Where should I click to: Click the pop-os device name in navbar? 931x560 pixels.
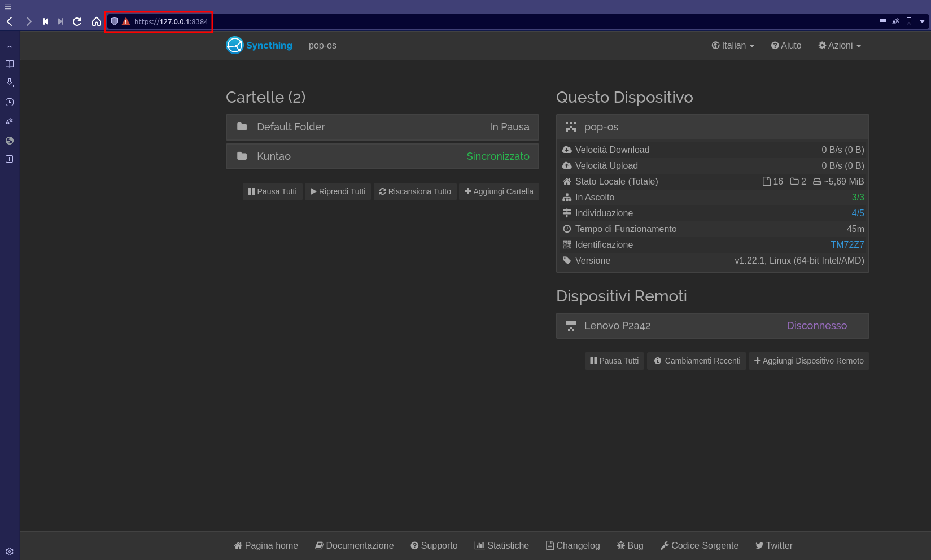point(322,46)
